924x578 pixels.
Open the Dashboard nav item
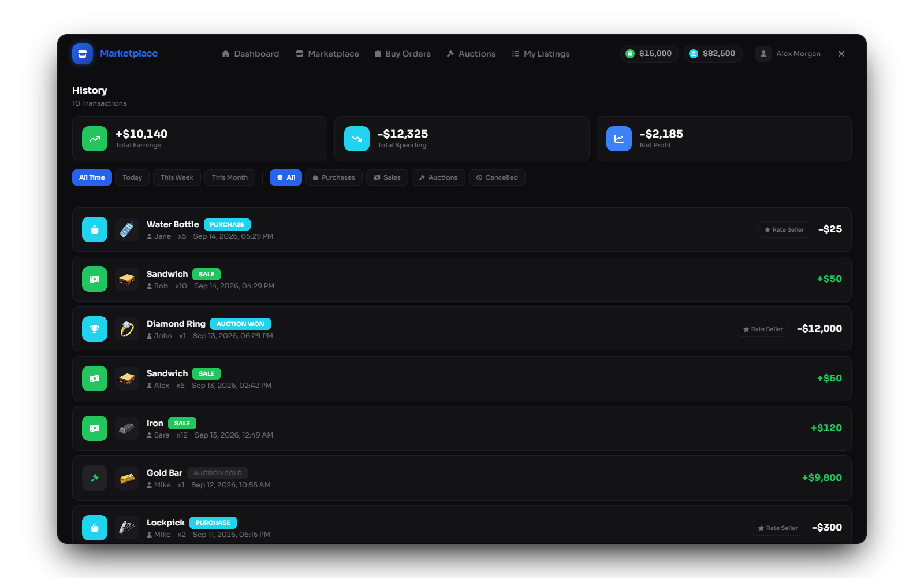tap(250, 54)
